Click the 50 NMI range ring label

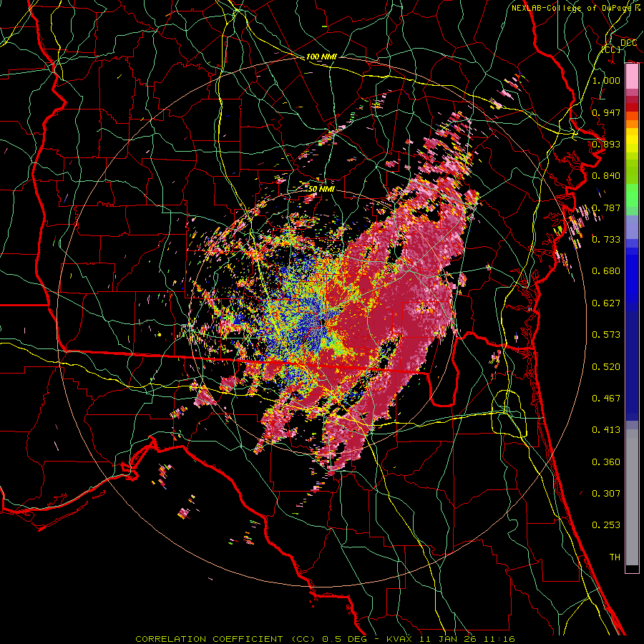pos(321,190)
